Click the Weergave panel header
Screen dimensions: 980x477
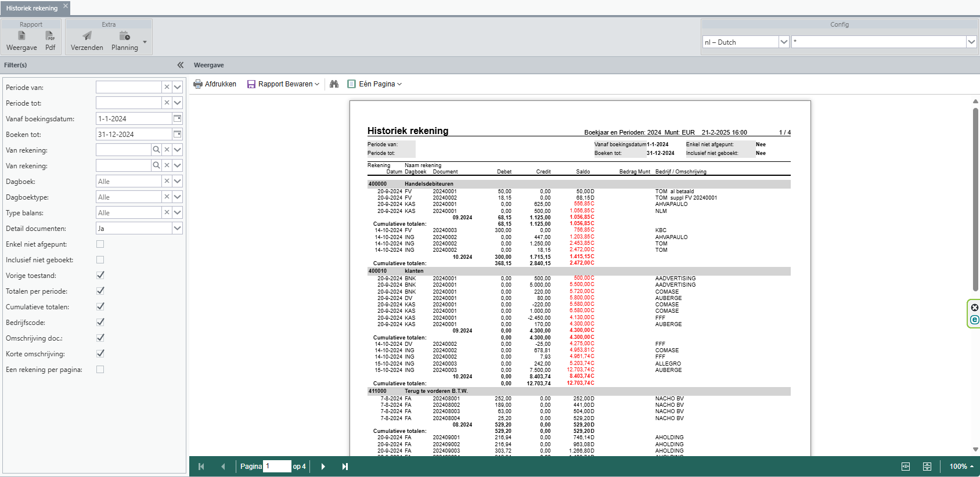pos(209,65)
